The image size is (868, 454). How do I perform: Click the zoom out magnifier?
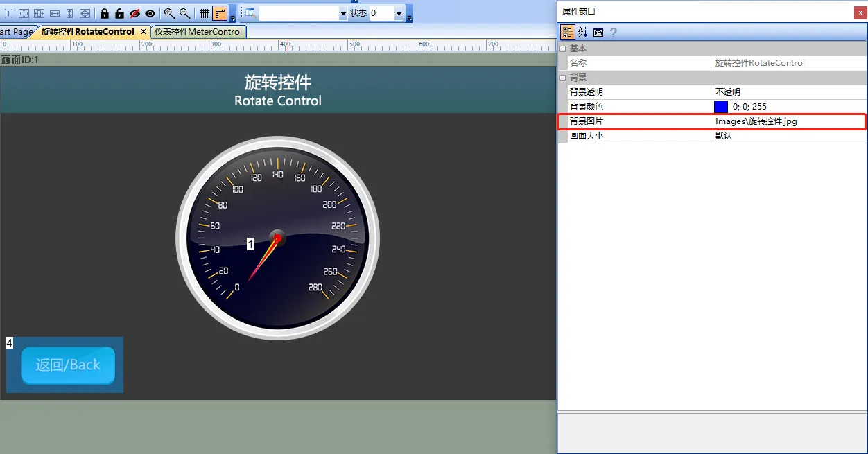[185, 13]
